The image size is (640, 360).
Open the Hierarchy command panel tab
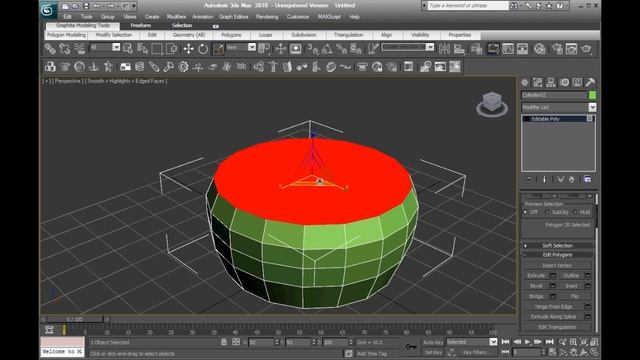551,82
